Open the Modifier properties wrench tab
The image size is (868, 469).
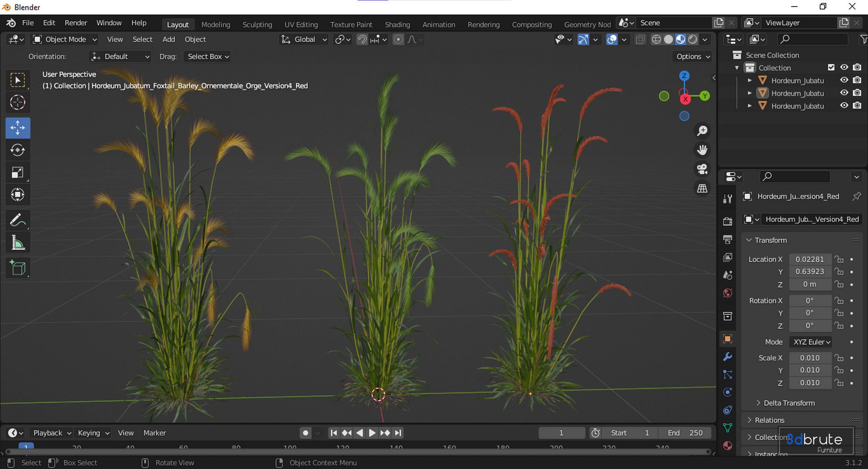[x=727, y=356]
